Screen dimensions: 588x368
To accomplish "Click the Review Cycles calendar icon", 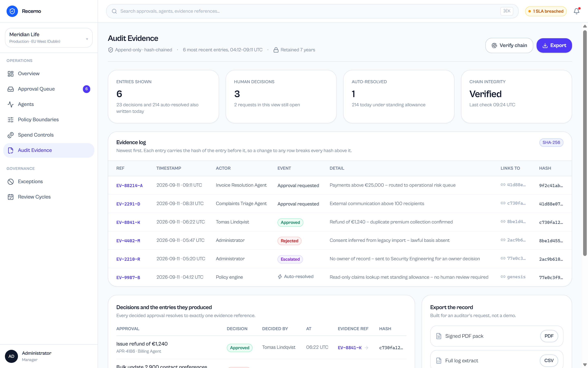I will point(10,197).
